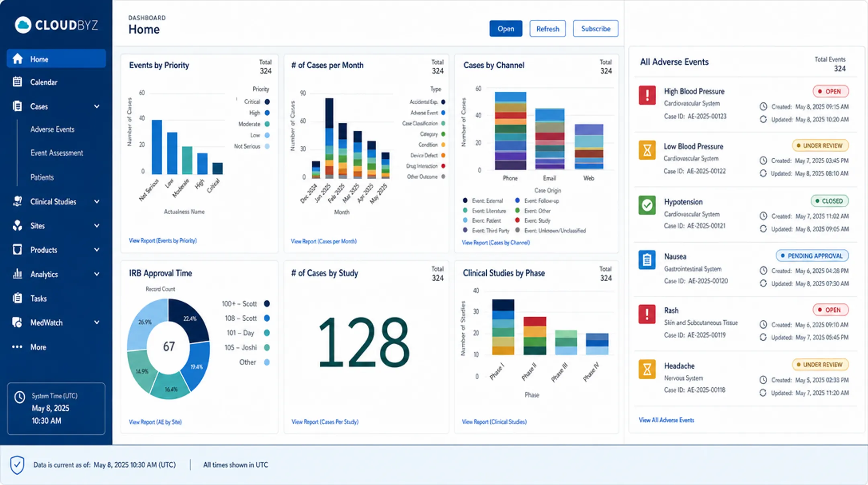Viewport: 868px width, 485px height.
Task: Click the Calendar icon in sidebar
Action: coord(17,82)
